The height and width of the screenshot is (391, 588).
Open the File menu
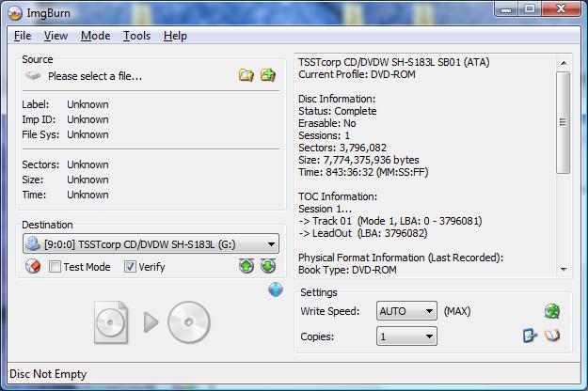coord(23,36)
